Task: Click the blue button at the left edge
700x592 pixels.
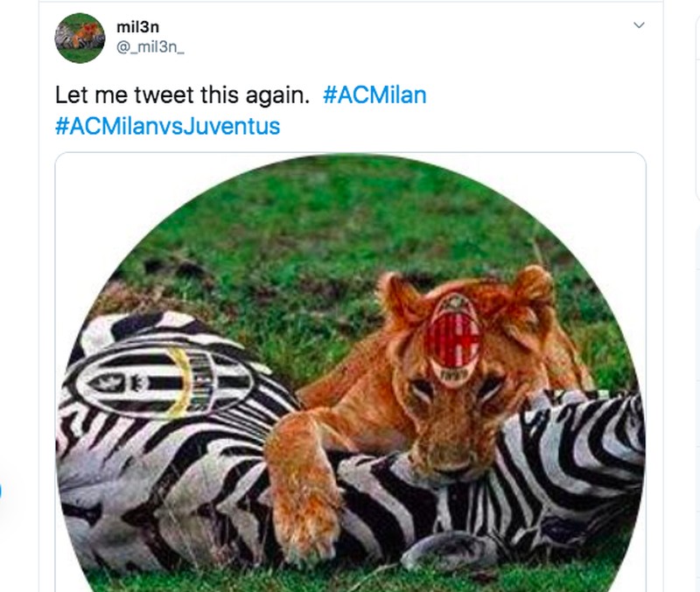Action: (x=1, y=488)
